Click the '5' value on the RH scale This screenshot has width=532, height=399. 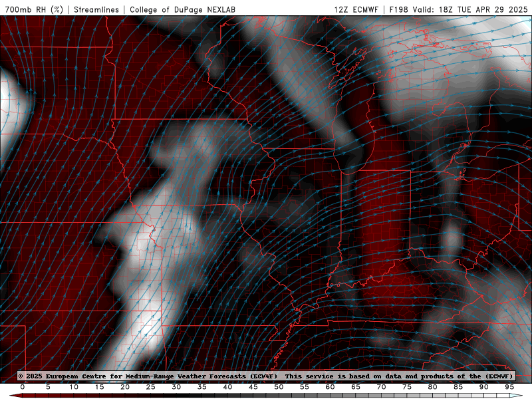48,387
